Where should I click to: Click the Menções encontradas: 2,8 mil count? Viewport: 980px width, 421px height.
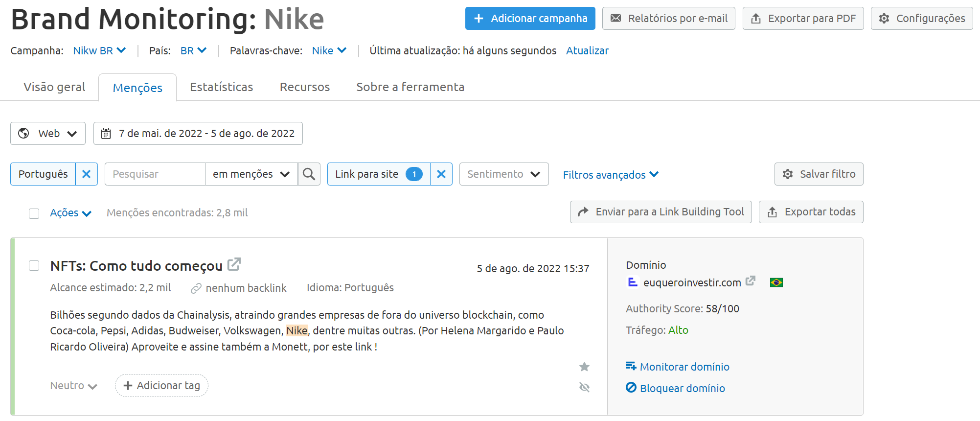pyautogui.click(x=177, y=213)
